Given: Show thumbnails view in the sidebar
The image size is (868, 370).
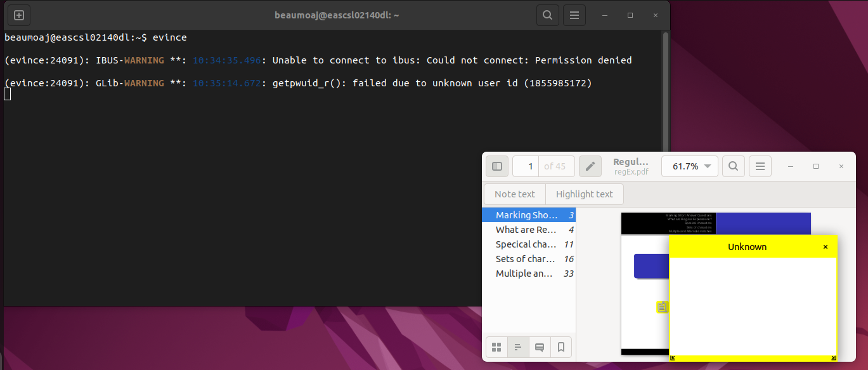Looking at the screenshot, I should point(496,347).
